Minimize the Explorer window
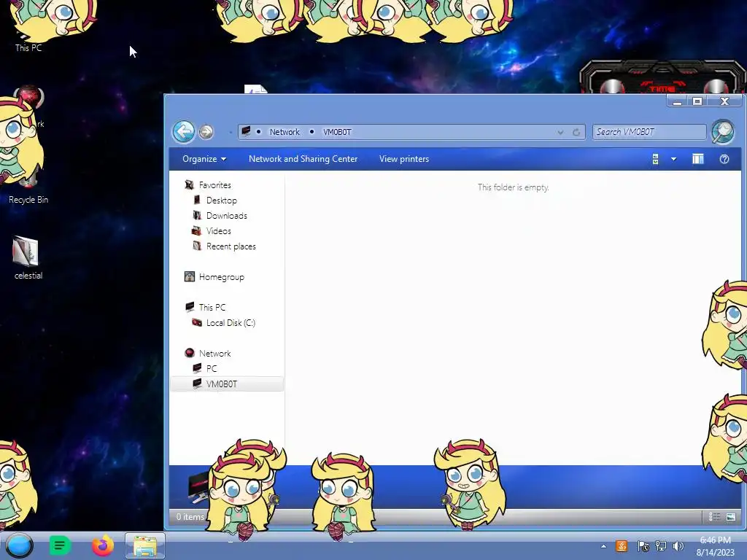Image resolution: width=747 pixels, height=560 pixels. click(x=677, y=101)
